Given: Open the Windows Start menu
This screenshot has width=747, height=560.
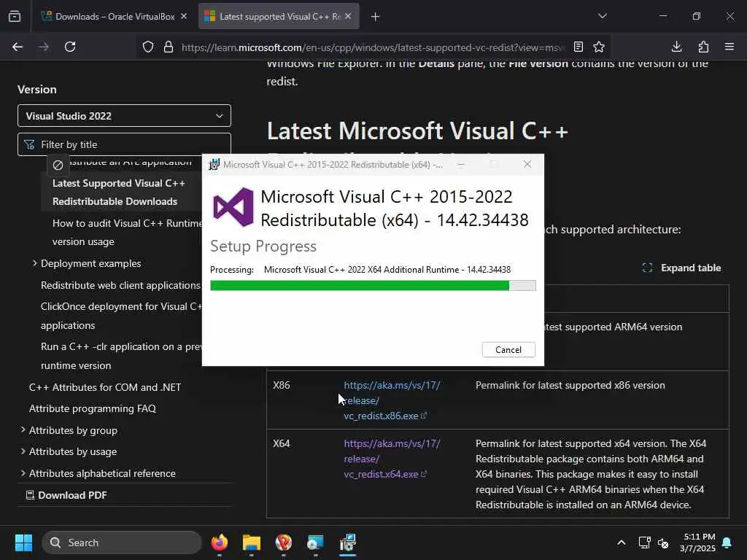Looking at the screenshot, I should [23, 542].
